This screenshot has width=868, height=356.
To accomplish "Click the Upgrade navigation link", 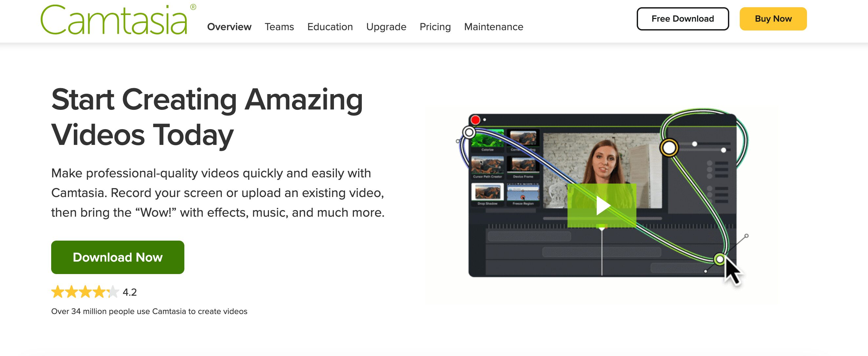I will pyautogui.click(x=386, y=27).
